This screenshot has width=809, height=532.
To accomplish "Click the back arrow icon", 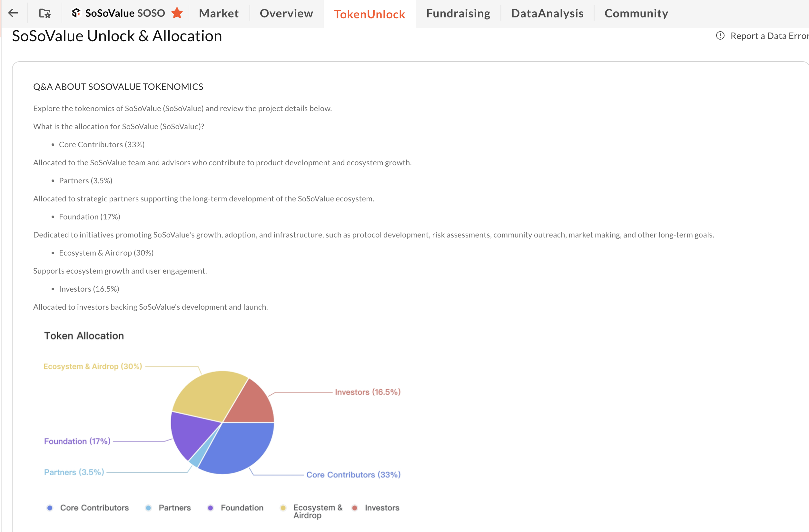I will pyautogui.click(x=13, y=13).
